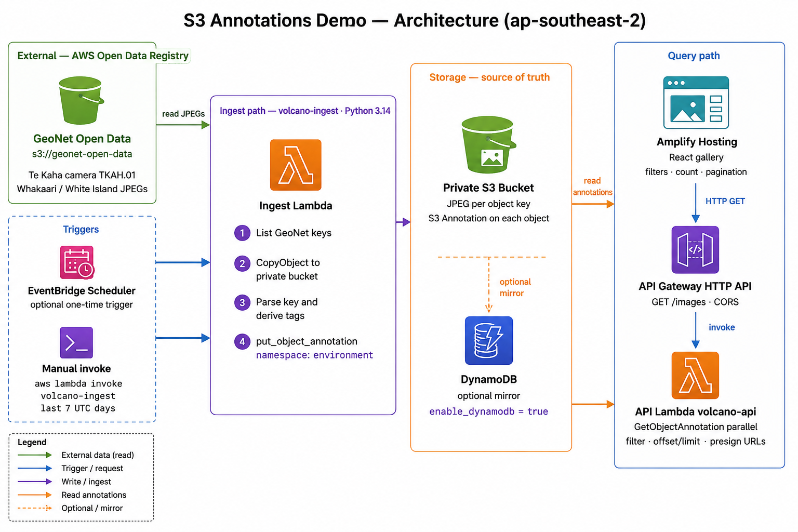Click the purple Write / ingest legend arrow

pos(35,482)
